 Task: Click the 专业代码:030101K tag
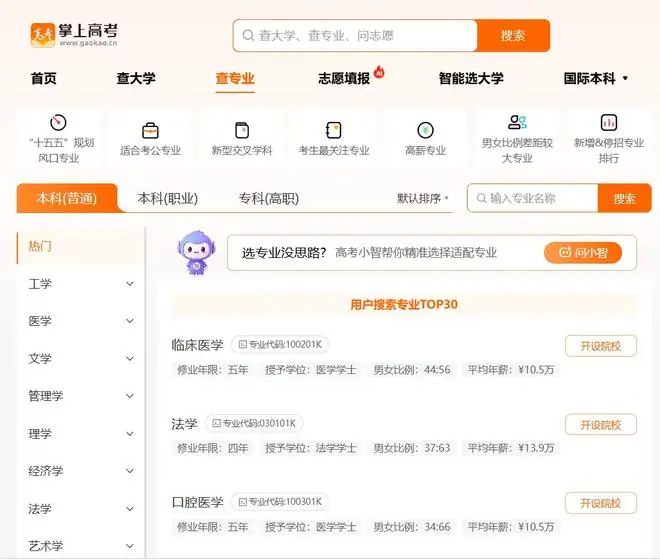pyautogui.click(x=254, y=423)
